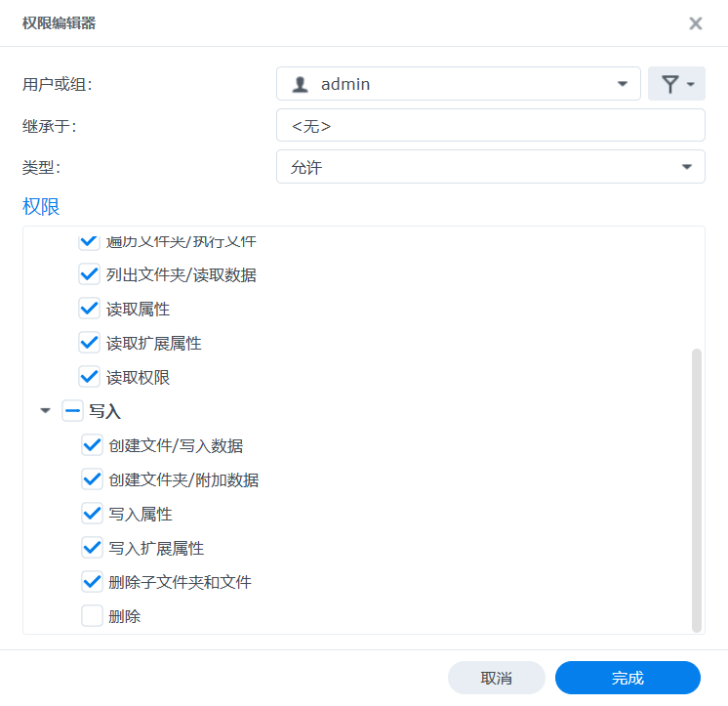Close the permission editor dialog

[695, 23]
